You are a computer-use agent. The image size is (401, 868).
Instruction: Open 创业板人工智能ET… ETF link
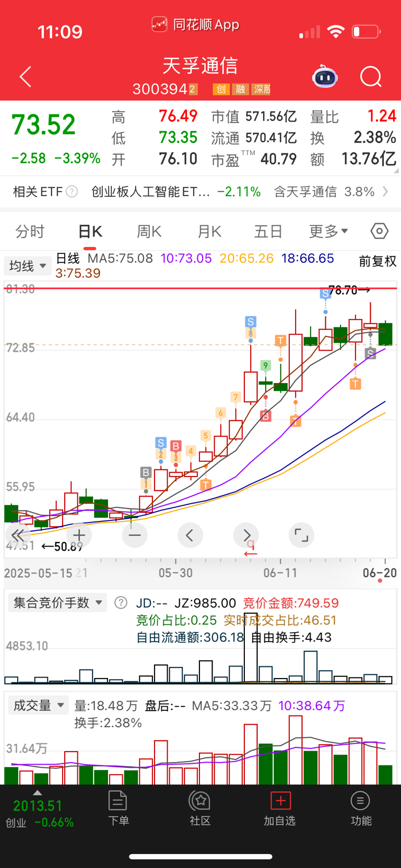(150, 192)
